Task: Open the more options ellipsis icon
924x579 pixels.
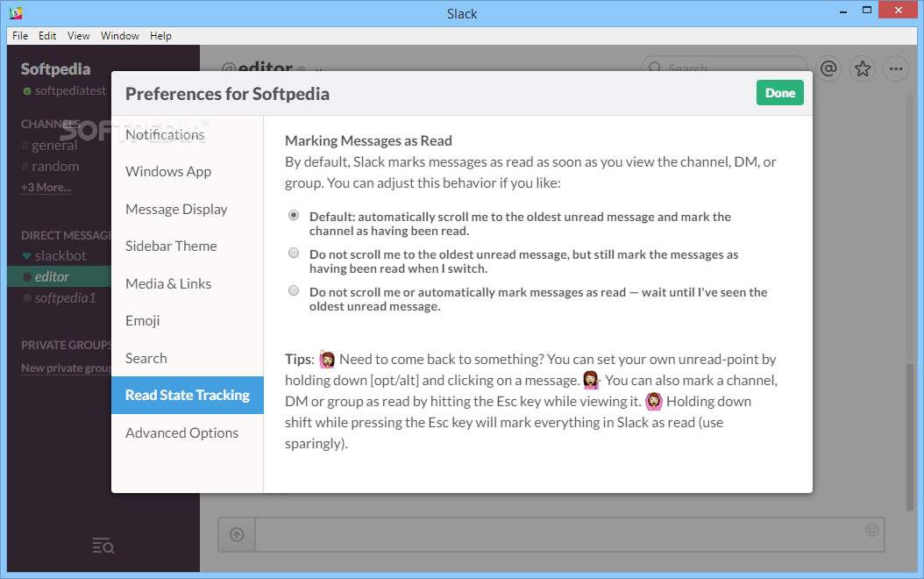Action: pyautogui.click(x=896, y=69)
